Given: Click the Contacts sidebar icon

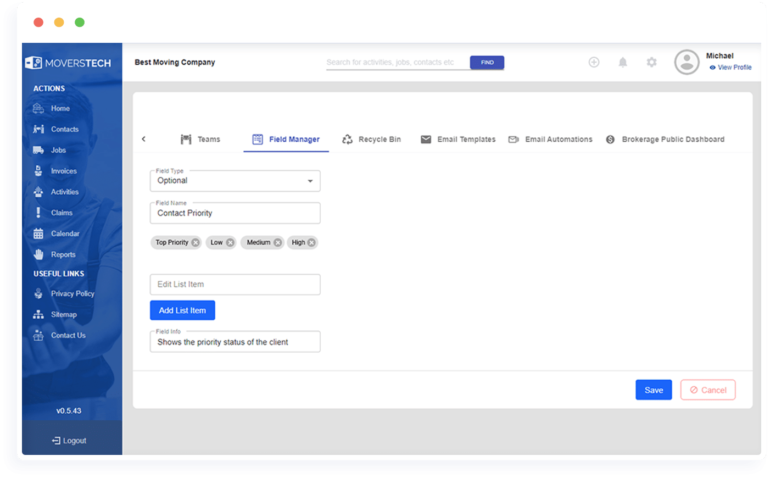Looking at the screenshot, I should [x=38, y=129].
